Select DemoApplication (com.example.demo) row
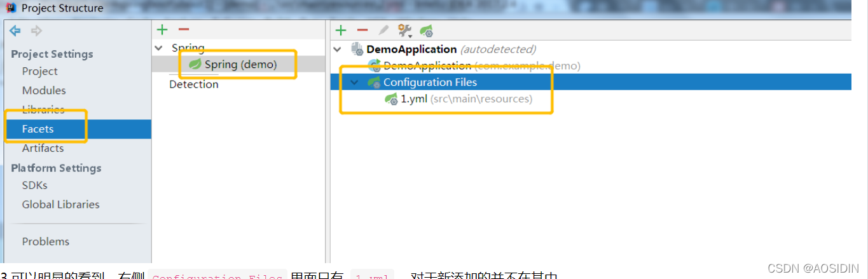The image size is (868, 279). point(481,65)
